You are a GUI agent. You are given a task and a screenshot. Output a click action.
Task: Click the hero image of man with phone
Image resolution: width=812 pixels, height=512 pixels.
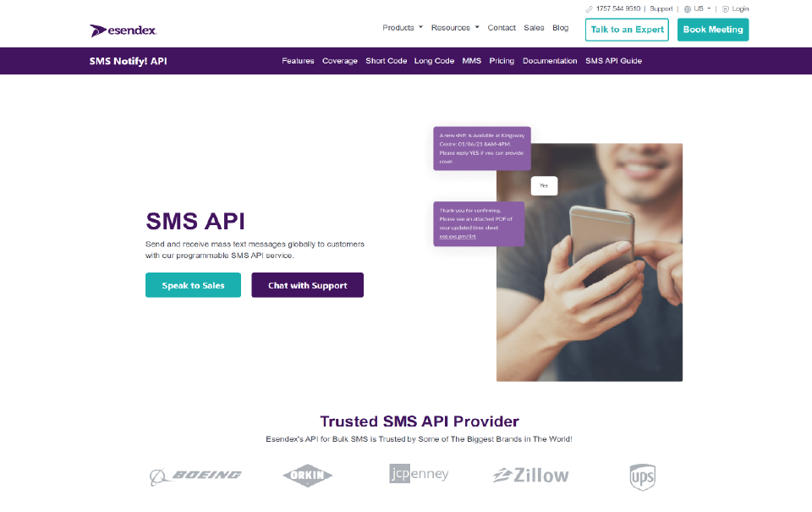[590, 262]
